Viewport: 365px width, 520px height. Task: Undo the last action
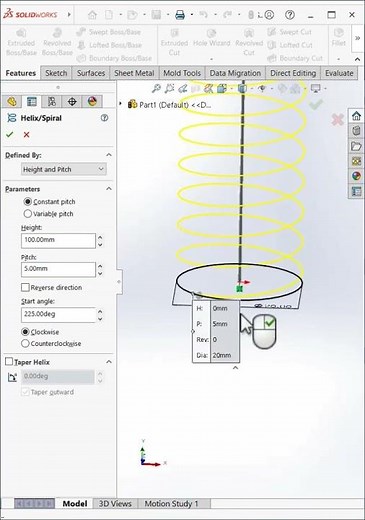point(203,15)
